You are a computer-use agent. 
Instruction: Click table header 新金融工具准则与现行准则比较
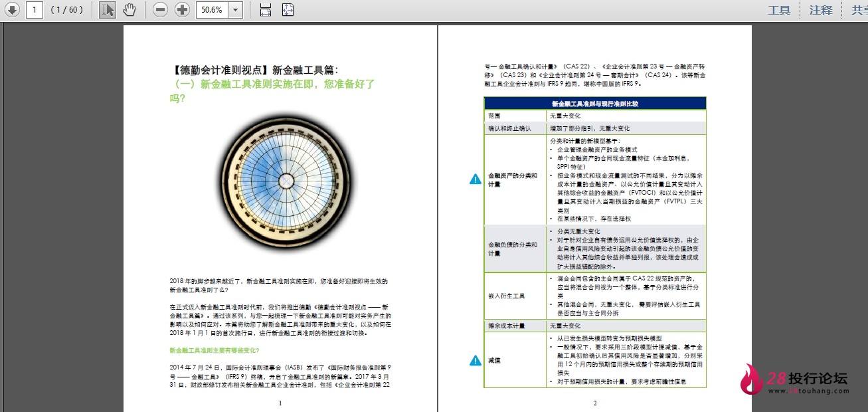tap(595, 104)
